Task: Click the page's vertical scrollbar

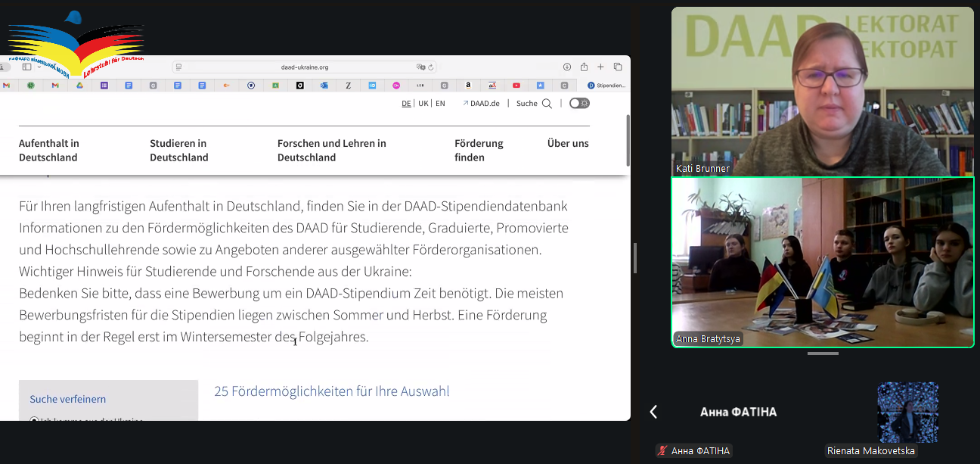Action: [x=628, y=141]
